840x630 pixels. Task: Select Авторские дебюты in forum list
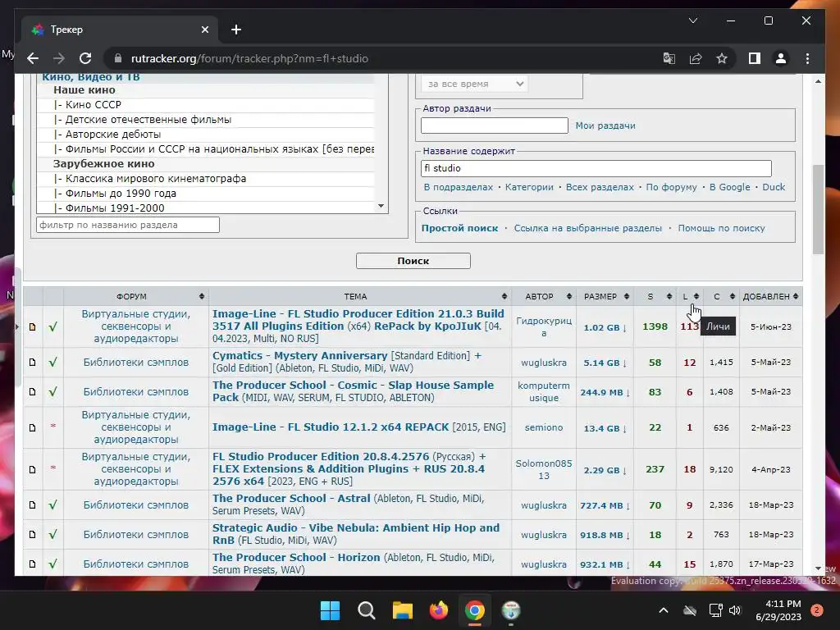click(x=206, y=134)
